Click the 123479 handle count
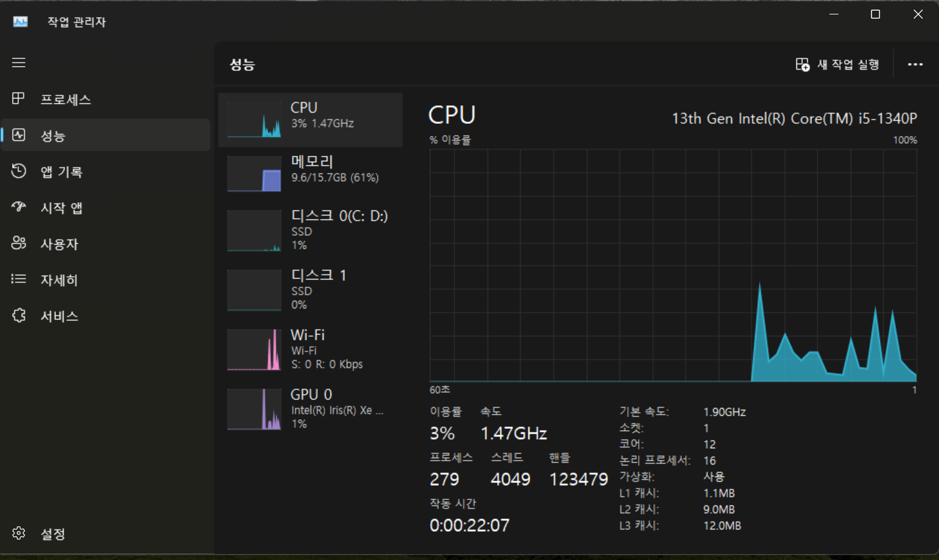The height and width of the screenshot is (560, 939). coord(578,479)
